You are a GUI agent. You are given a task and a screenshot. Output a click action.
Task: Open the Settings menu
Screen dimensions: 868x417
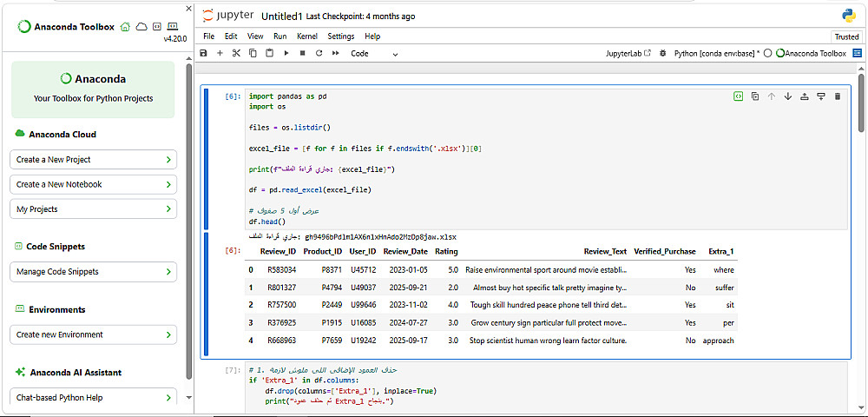341,36
